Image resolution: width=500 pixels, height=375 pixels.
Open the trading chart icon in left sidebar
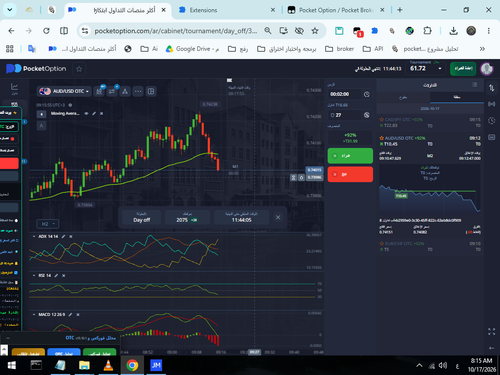coord(14,89)
